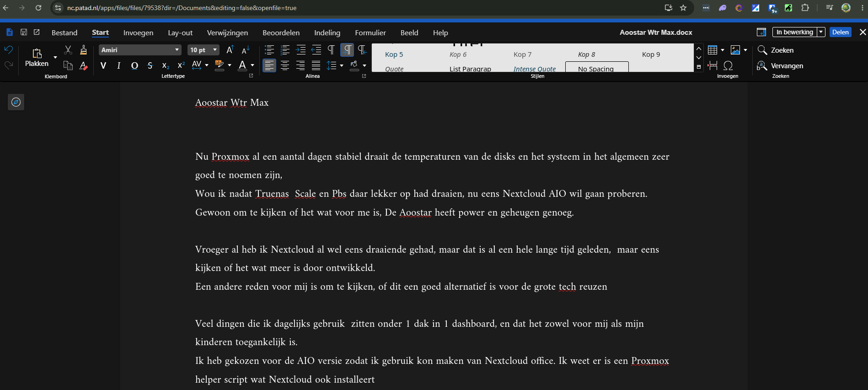Click the document icon left of Save

[x=10, y=32]
